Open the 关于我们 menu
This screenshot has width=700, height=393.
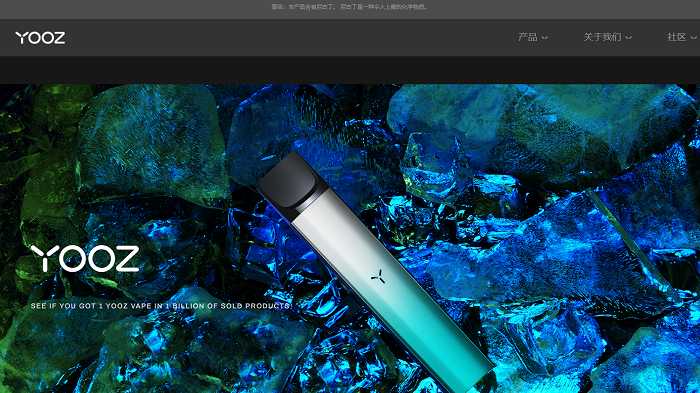602,37
